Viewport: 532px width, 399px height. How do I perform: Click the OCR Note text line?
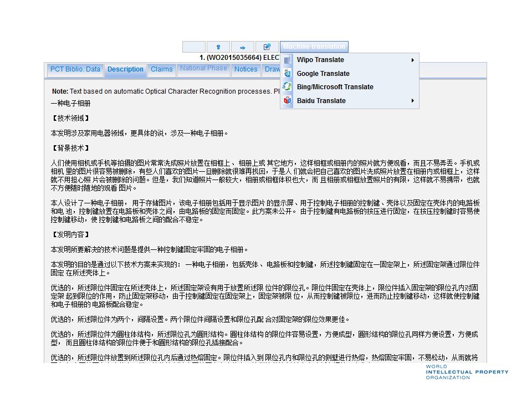(x=166, y=91)
